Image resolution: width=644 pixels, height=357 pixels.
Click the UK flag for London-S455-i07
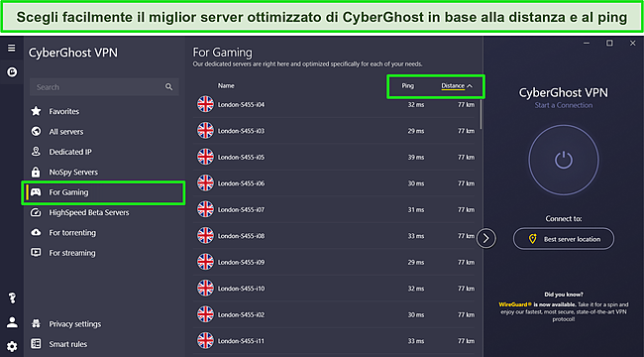click(205, 209)
